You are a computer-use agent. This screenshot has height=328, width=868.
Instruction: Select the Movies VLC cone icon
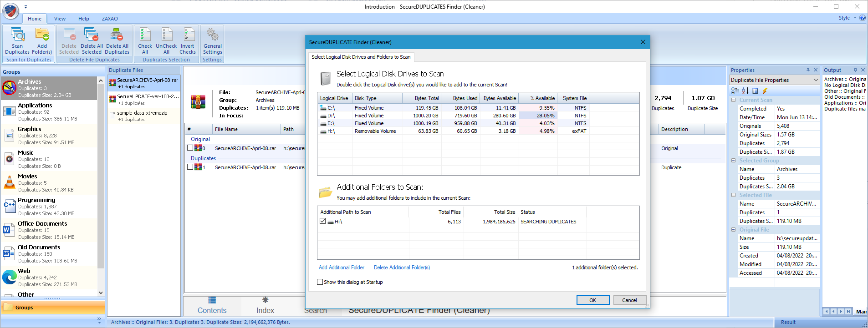pos(9,182)
